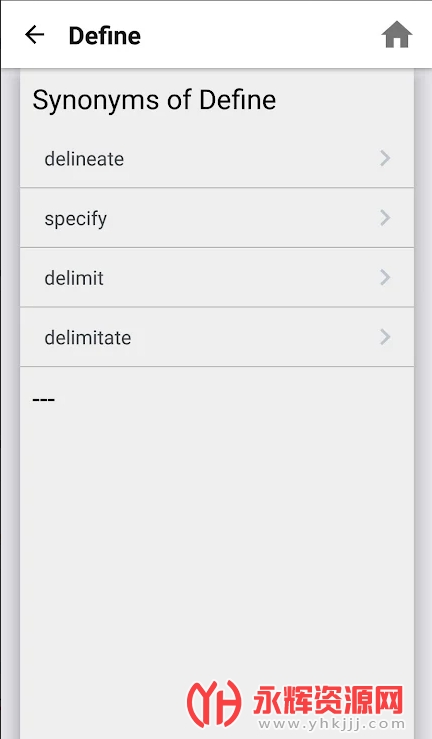The width and height of the screenshot is (432, 739).
Task: Click the red YH logo watermark
Action: (x=214, y=703)
